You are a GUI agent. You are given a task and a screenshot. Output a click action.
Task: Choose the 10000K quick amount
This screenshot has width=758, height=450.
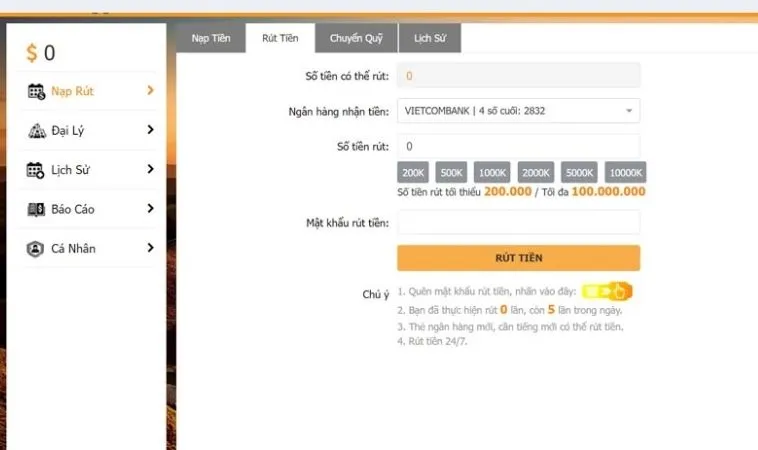(626, 173)
